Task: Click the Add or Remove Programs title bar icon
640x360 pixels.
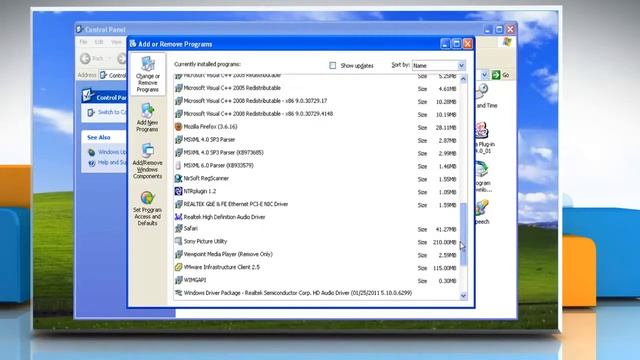Action: (133, 44)
